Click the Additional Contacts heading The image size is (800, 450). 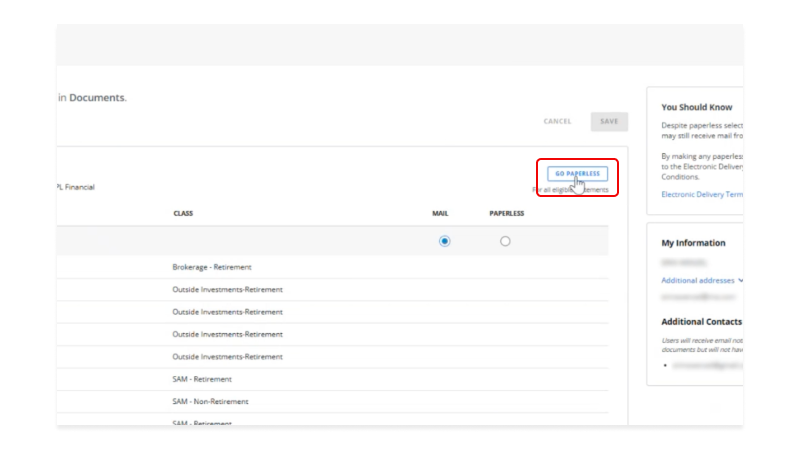point(702,321)
